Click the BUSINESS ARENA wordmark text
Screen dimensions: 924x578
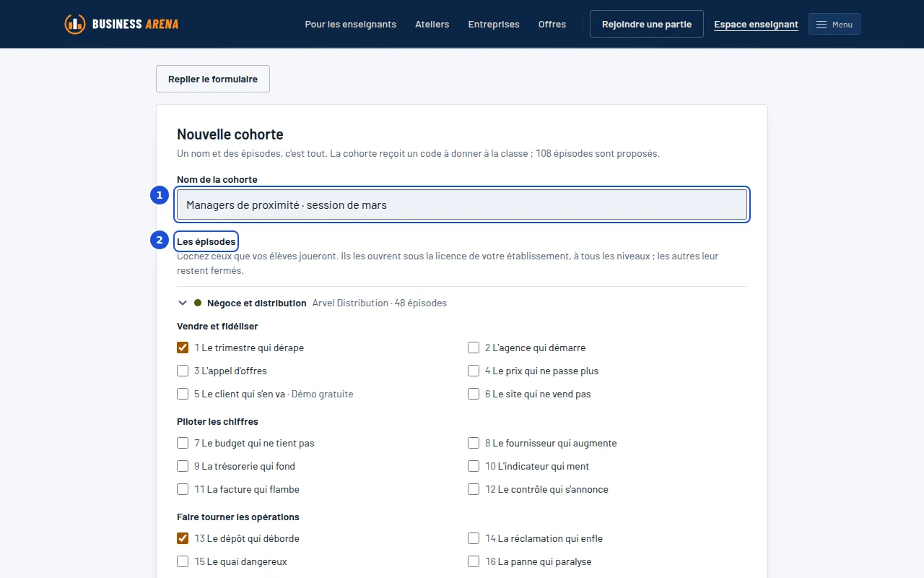tap(136, 25)
